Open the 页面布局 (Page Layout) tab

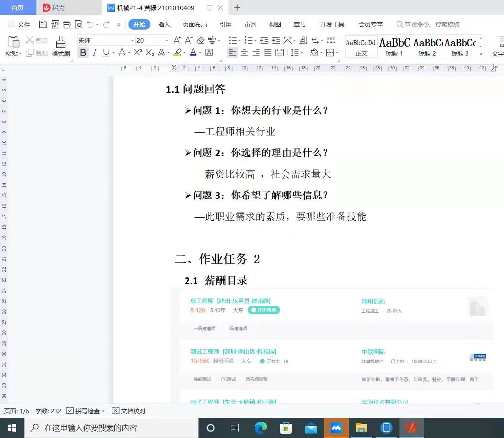tap(194, 24)
